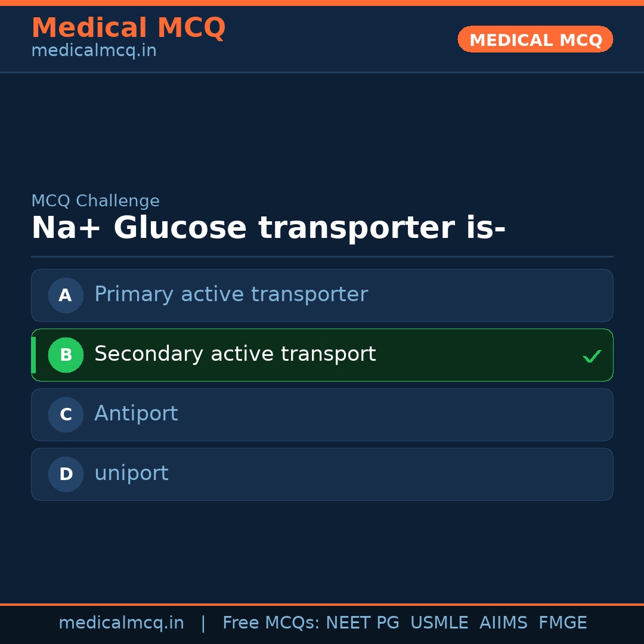The width and height of the screenshot is (644, 644).
Task: Open the medicalmcq.in link in the footer
Action: 121,623
